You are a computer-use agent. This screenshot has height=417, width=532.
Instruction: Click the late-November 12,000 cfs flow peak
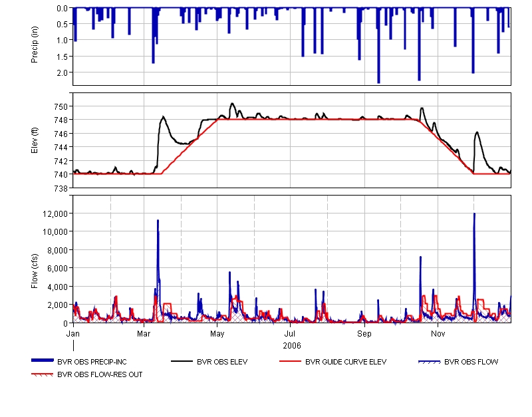click(474, 214)
